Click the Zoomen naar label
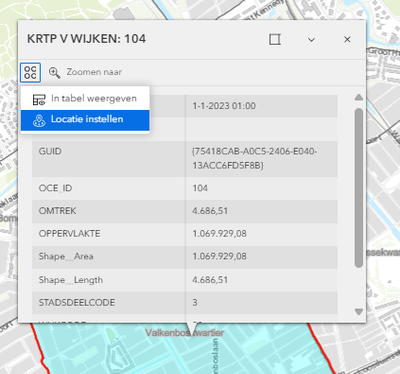Screen dimensions: 400x374 [94, 72]
